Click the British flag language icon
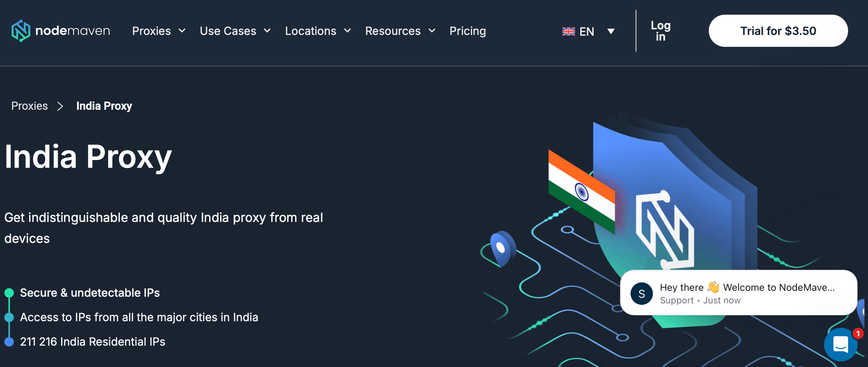The image size is (868, 367). [569, 31]
